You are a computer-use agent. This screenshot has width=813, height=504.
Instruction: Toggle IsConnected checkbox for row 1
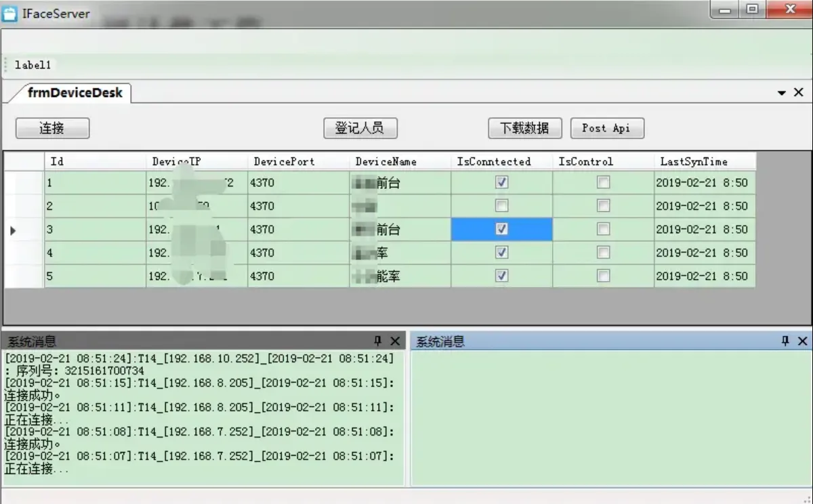501,182
